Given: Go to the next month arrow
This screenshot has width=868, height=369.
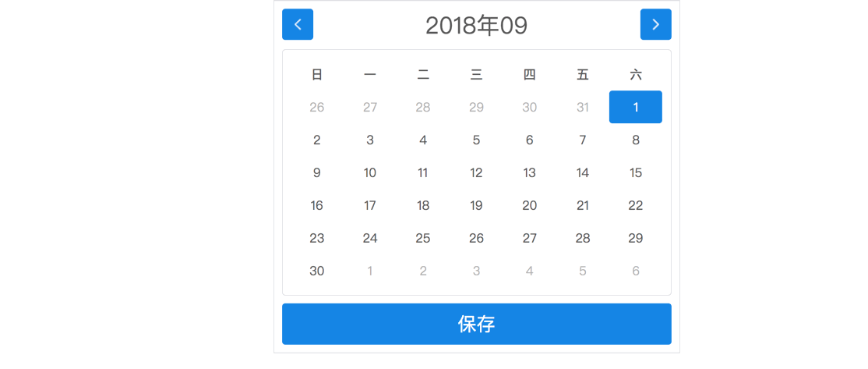Looking at the screenshot, I should click(656, 24).
